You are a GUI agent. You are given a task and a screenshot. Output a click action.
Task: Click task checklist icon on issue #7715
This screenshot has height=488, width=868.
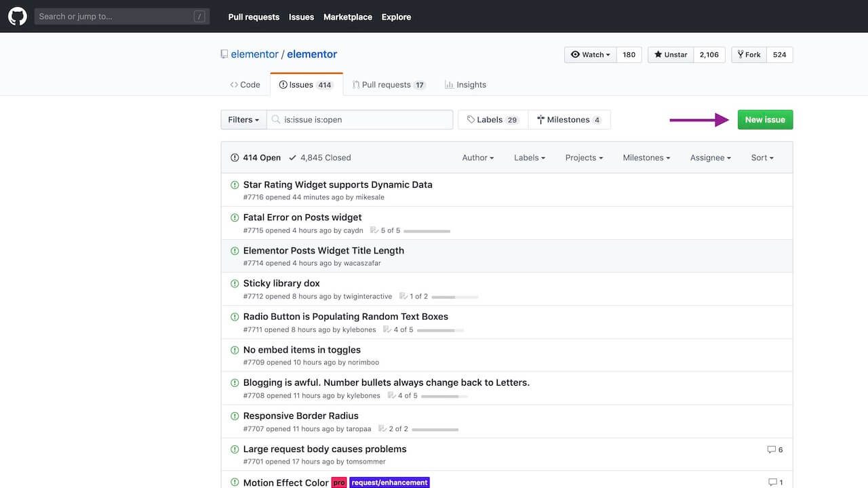(374, 230)
